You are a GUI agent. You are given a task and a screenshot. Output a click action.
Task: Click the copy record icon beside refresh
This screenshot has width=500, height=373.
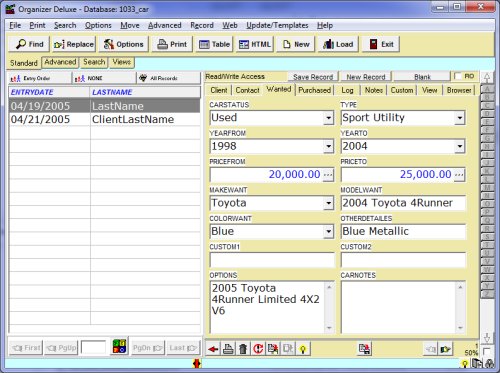[x=273, y=349]
